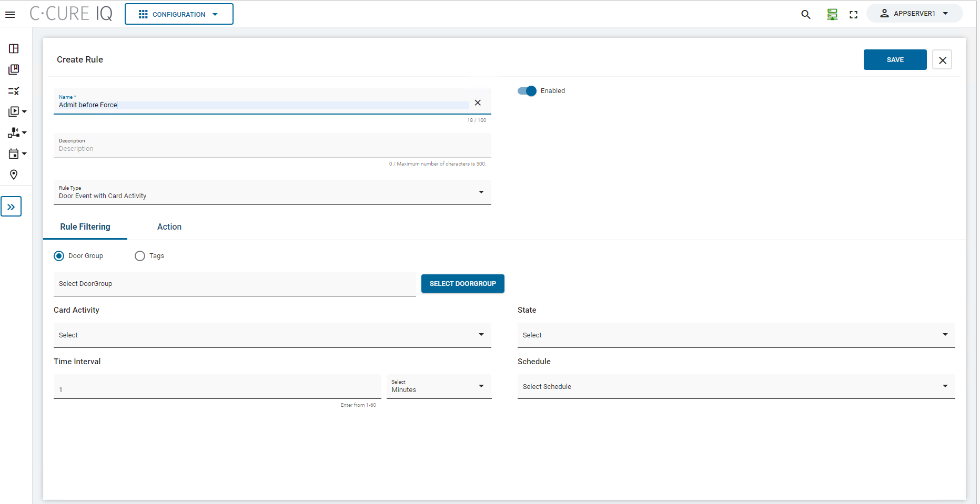Toggle the Enabled switch off

[x=527, y=91]
